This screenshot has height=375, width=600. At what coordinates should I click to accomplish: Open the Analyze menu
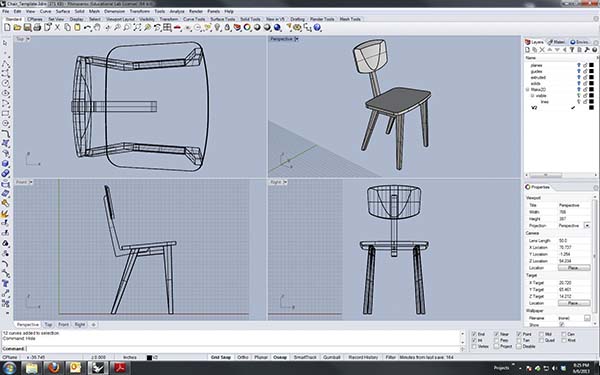click(x=177, y=11)
